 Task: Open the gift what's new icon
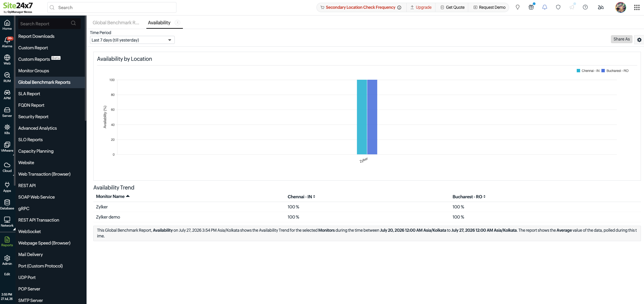tap(531, 7)
